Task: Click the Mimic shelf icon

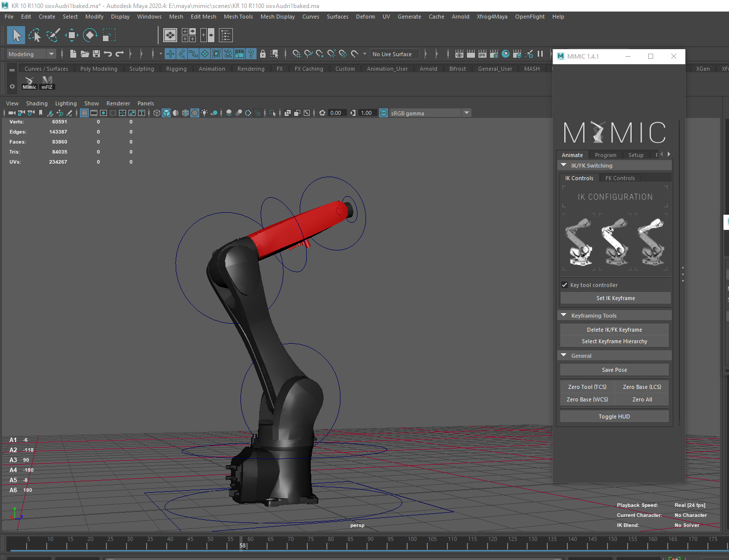Action: (29, 83)
